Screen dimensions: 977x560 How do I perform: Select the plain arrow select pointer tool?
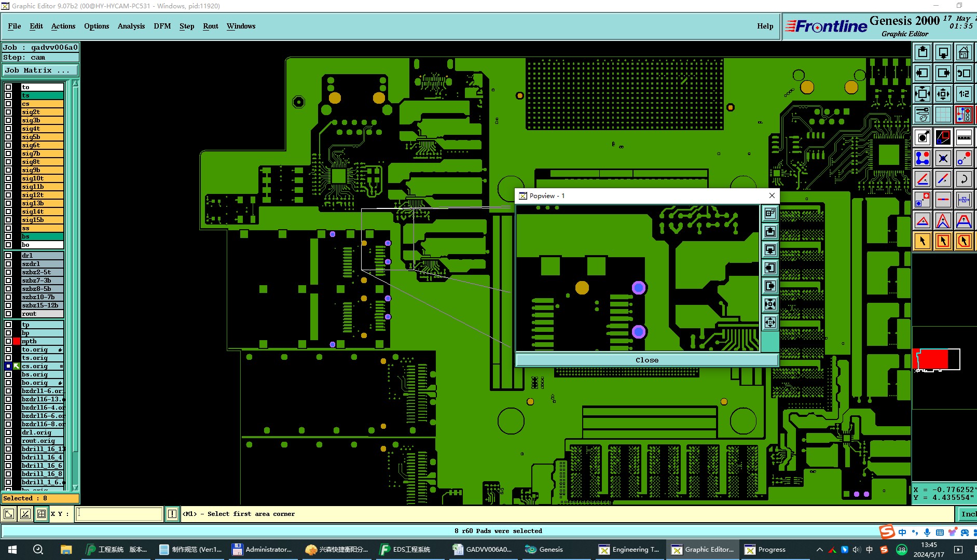(923, 241)
